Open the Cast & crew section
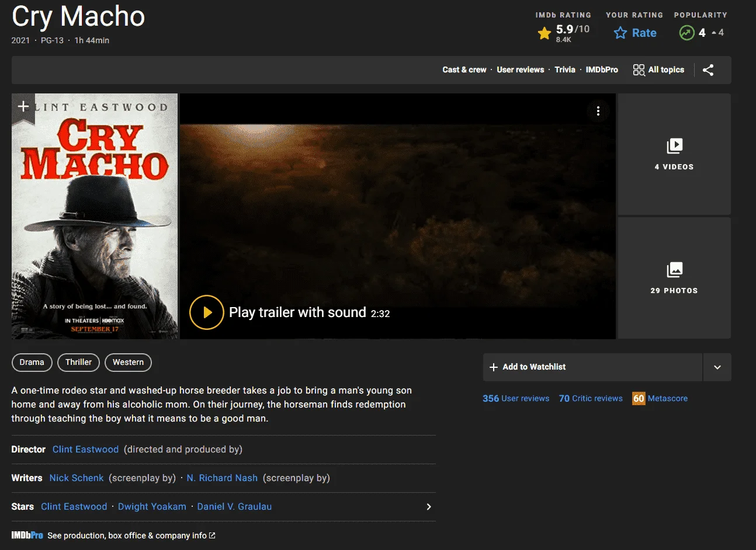This screenshot has width=756, height=550. click(464, 69)
